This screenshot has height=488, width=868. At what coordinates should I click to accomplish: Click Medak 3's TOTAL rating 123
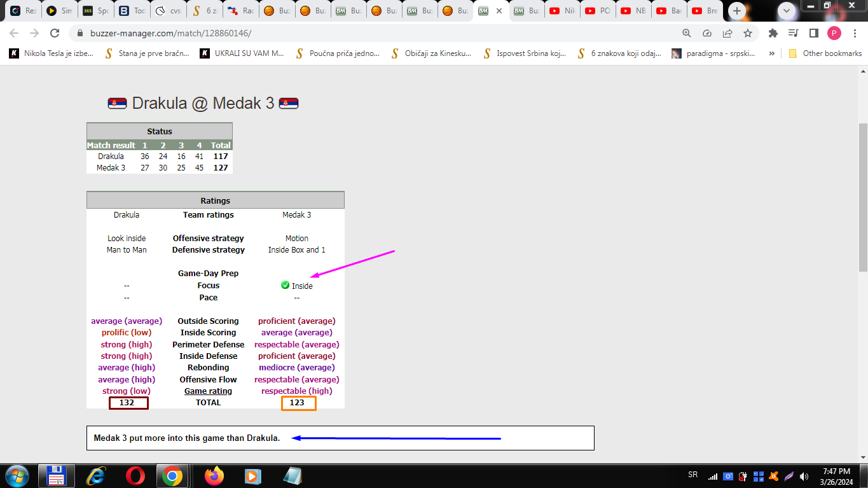click(x=298, y=403)
